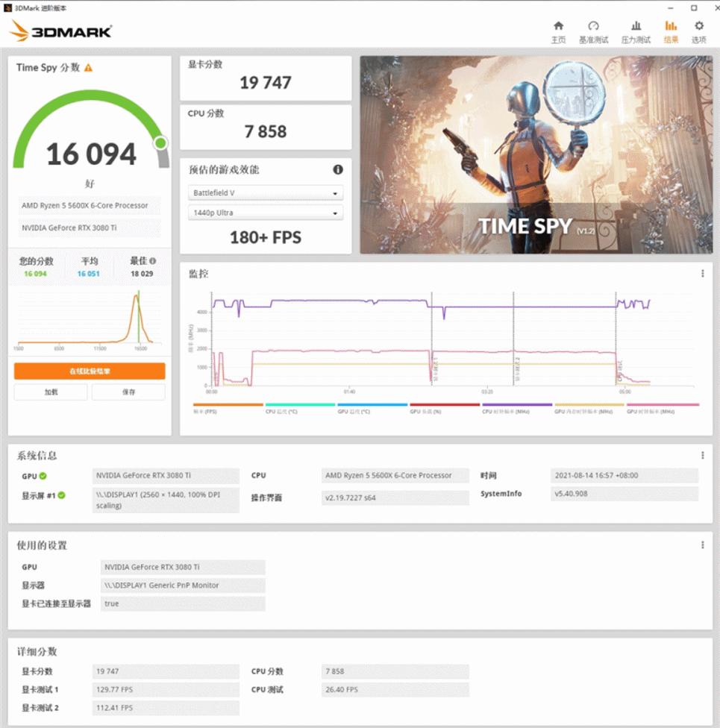Click the Time Spy banner image
The height and width of the screenshot is (728, 720).
[536, 154]
